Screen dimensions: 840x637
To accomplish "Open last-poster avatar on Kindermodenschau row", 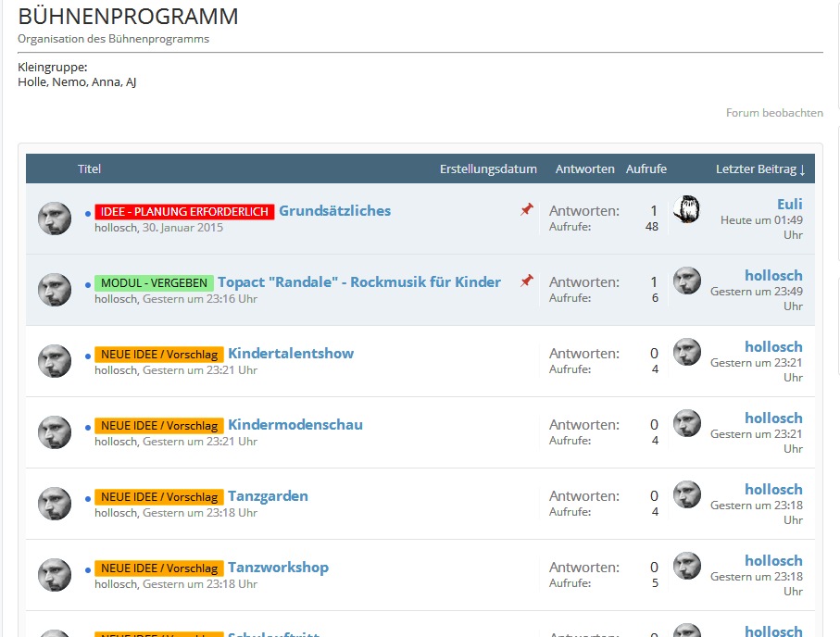I will tap(687, 423).
